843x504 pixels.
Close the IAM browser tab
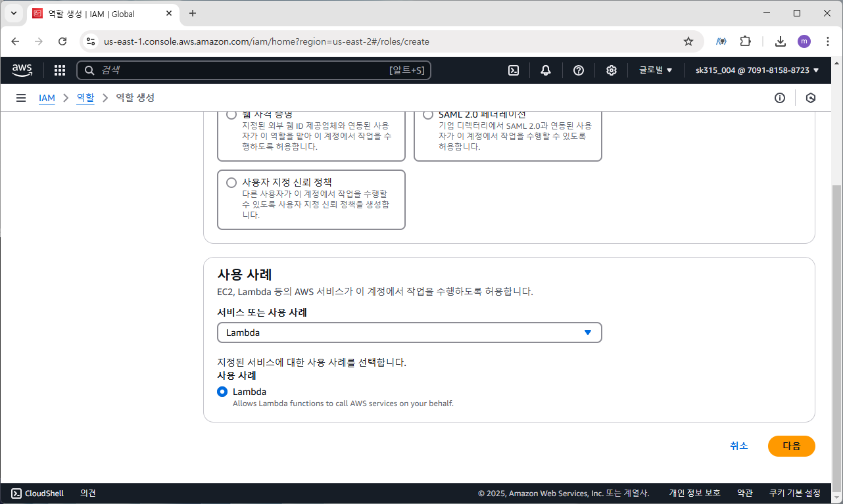[x=170, y=13]
